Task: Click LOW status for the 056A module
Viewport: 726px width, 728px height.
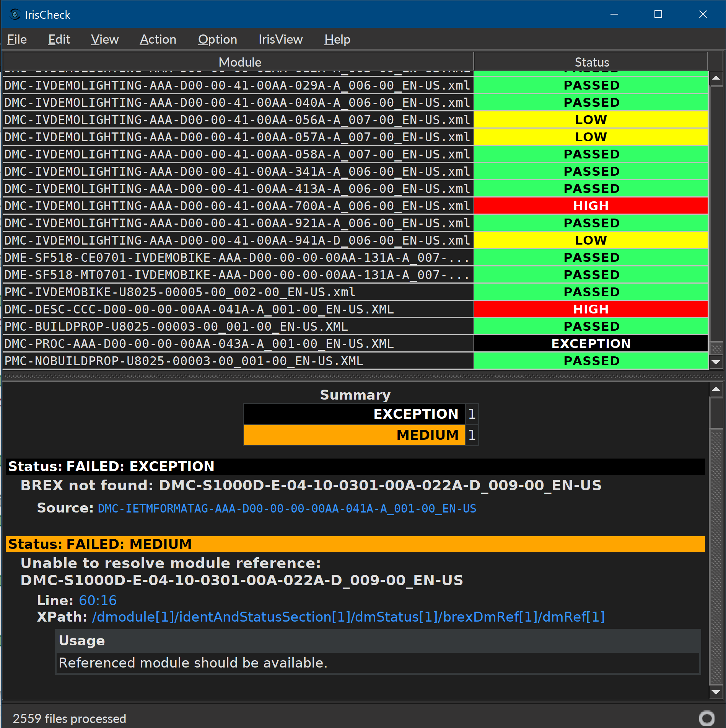Action: point(591,120)
